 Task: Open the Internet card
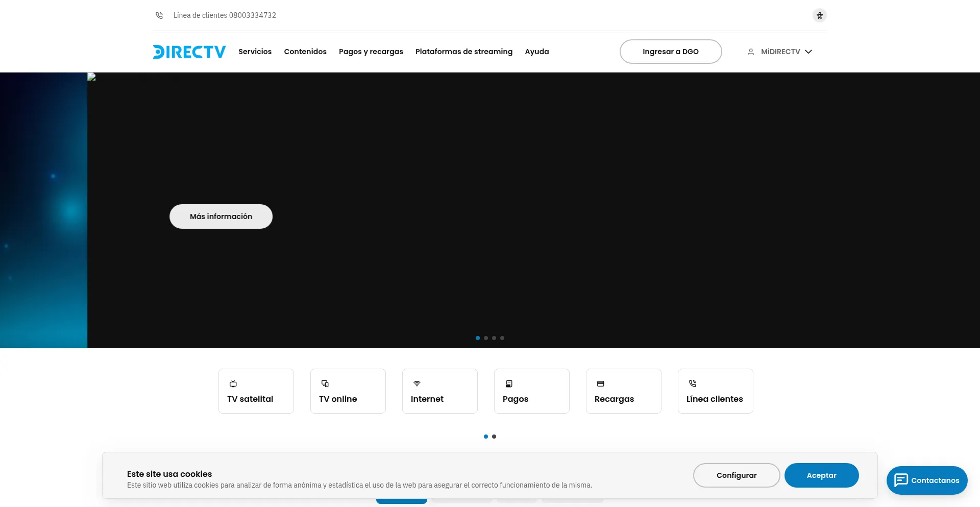[x=440, y=391]
